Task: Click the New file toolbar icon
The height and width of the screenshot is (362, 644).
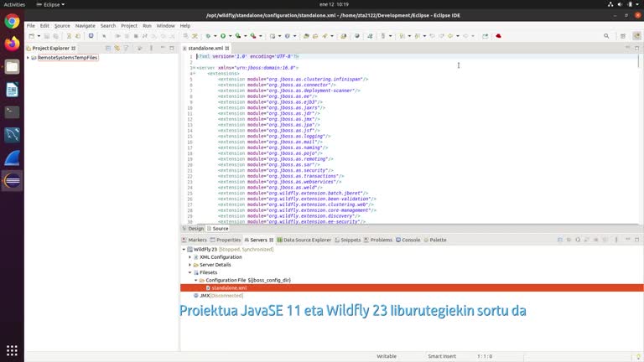Action: click(32, 36)
